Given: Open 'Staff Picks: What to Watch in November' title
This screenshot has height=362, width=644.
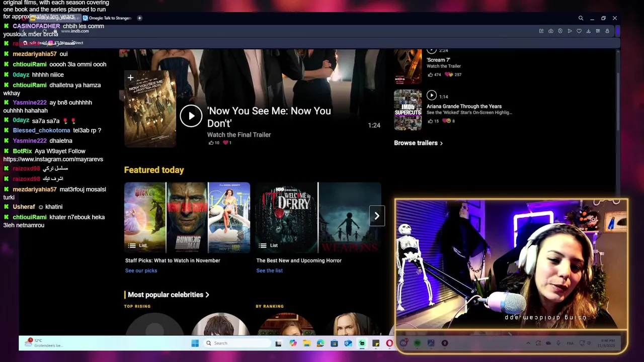Looking at the screenshot, I should tap(173, 260).
